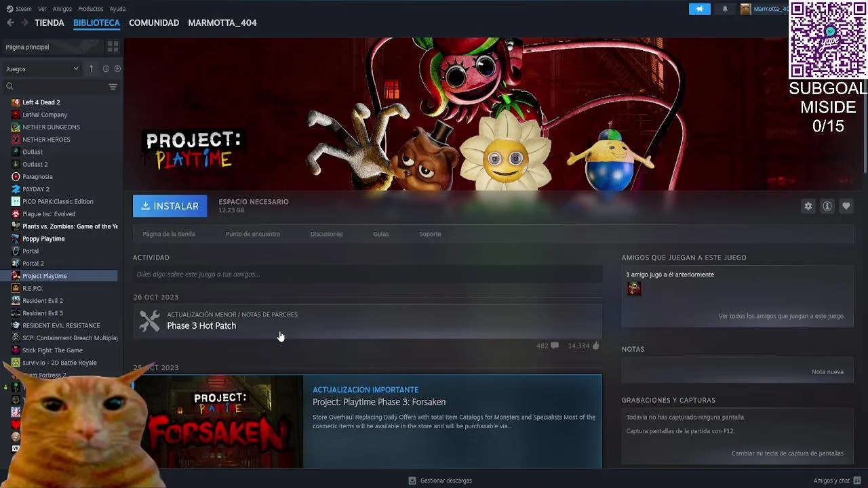Open the MARMOTTA_404 profile tab
This screenshot has width=868, height=488.
pyautogui.click(x=222, y=22)
